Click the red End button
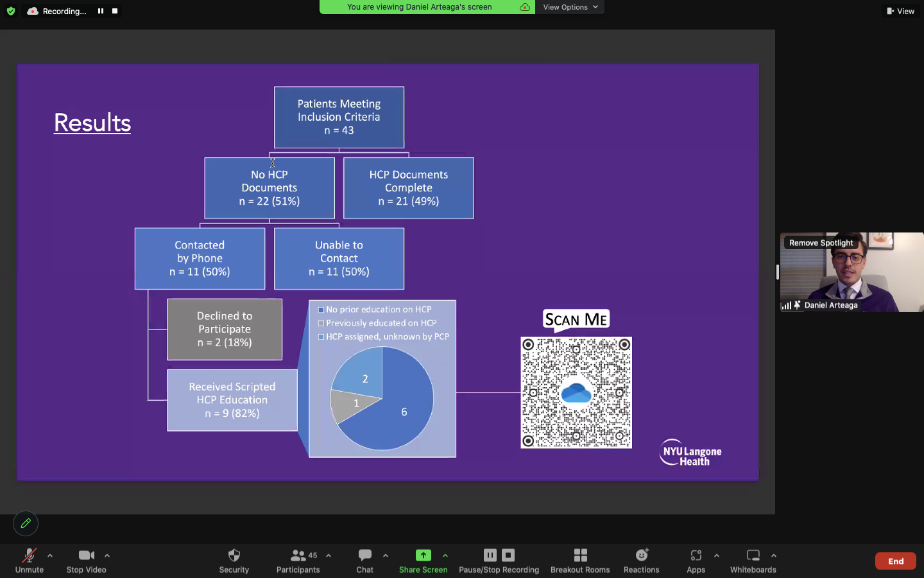The image size is (924, 578). pos(896,561)
